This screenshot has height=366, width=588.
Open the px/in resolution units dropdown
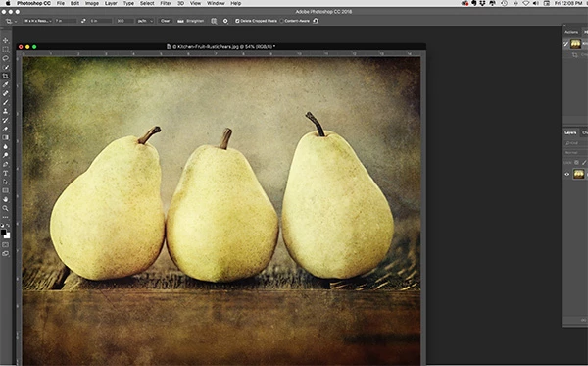click(x=145, y=21)
